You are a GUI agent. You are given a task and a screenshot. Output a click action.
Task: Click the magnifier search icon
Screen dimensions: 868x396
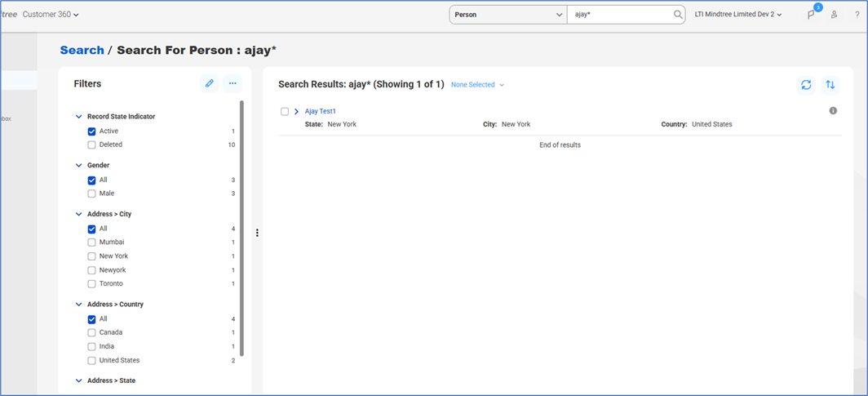(678, 15)
